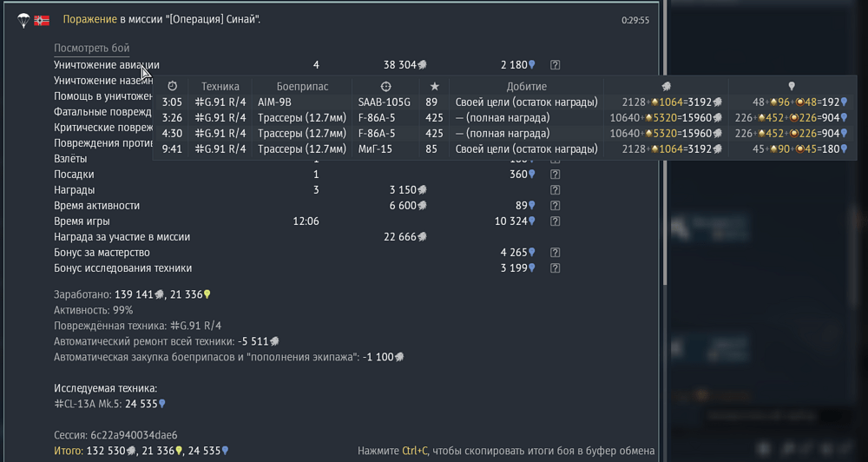Open the 'Посмотреть бой' replay link

coord(91,48)
